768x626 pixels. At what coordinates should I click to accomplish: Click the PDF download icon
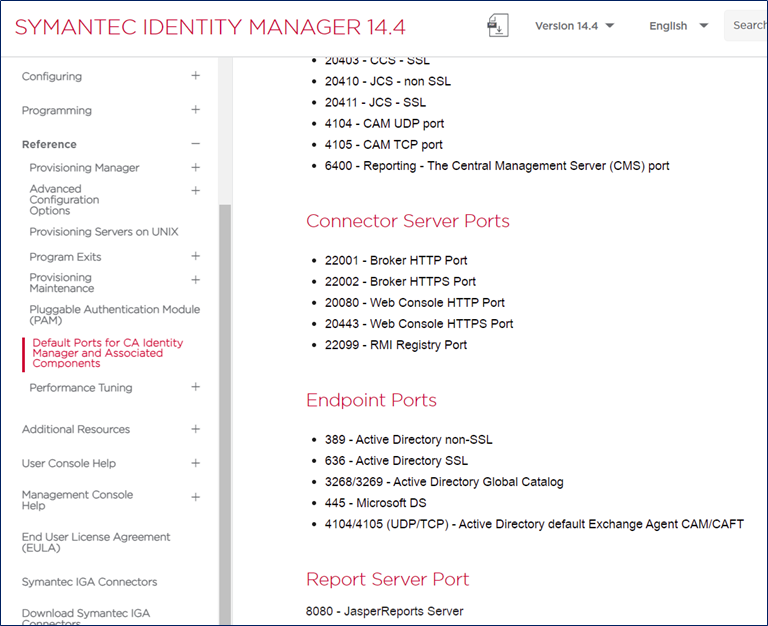[x=497, y=25]
